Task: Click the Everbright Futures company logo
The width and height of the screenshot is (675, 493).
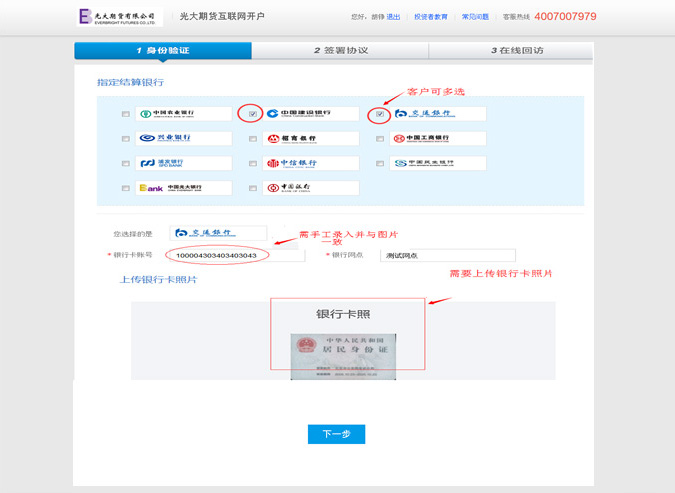Action: click(x=119, y=17)
